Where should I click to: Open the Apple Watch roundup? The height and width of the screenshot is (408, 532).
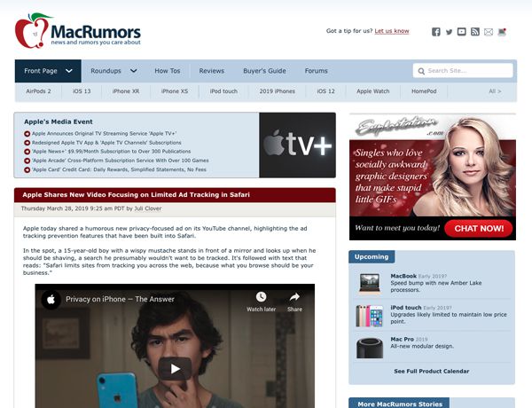[373, 91]
